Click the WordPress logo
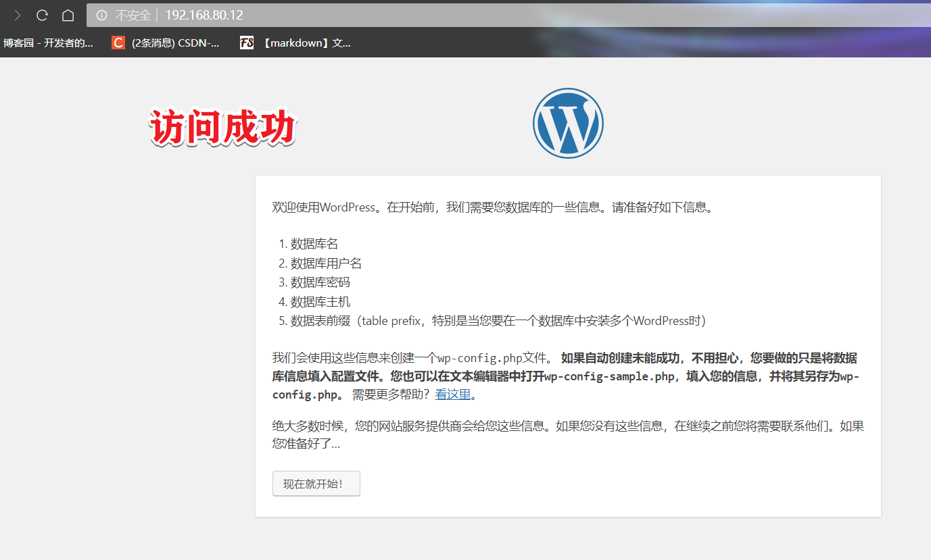931x560 pixels. click(x=568, y=123)
